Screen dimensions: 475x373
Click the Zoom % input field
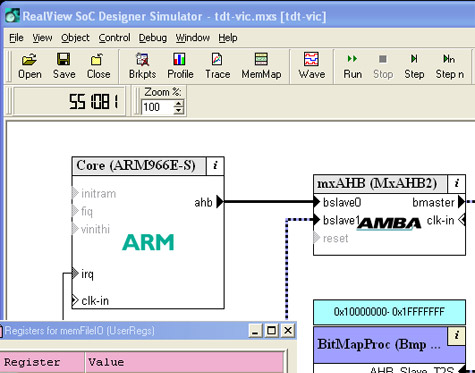[157, 107]
